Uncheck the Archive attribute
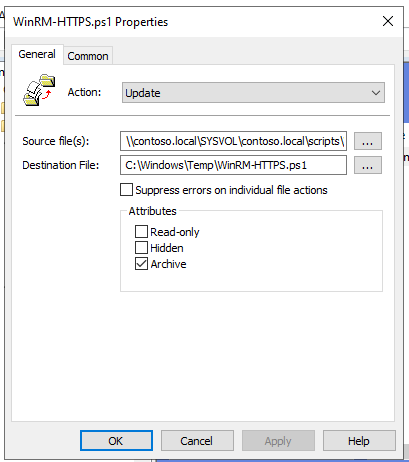The image size is (409, 462). click(x=141, y=264)
